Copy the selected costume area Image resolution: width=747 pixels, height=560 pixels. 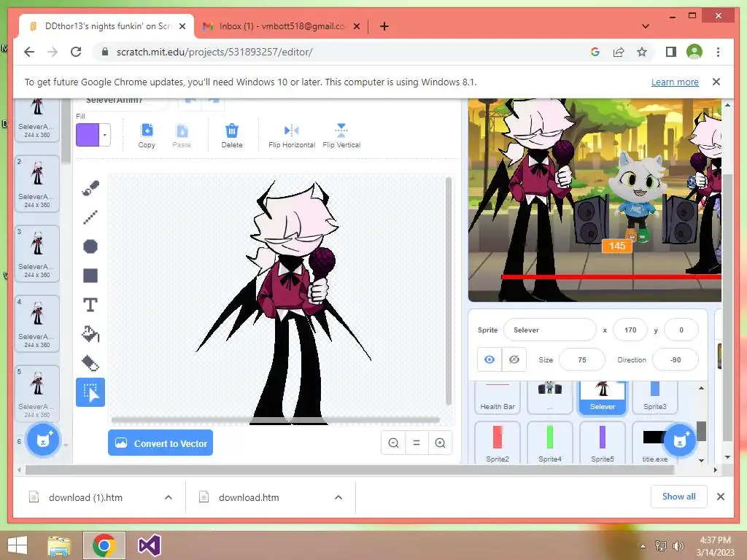147,136
